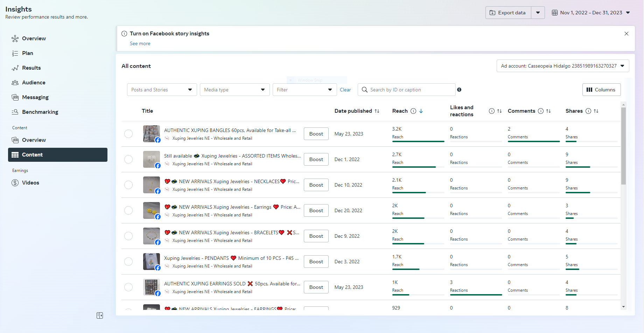Click the Columns button
Viewport: 644px width, 333px height.
602,90
